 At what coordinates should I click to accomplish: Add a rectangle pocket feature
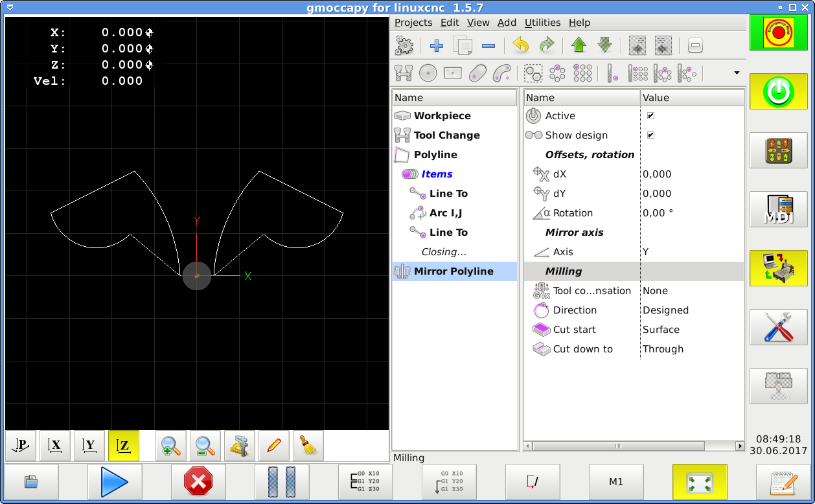pyautogui.click(x=452, y=73)
